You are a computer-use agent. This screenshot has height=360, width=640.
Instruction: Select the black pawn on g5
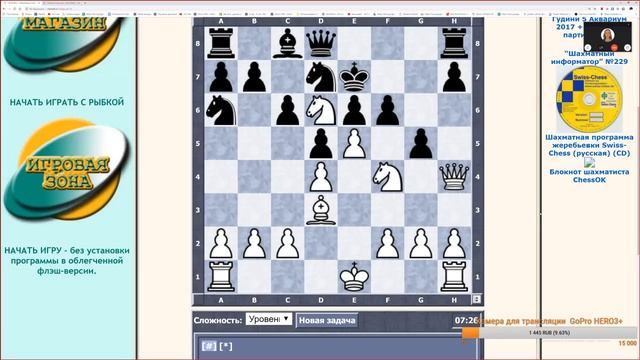421,144
